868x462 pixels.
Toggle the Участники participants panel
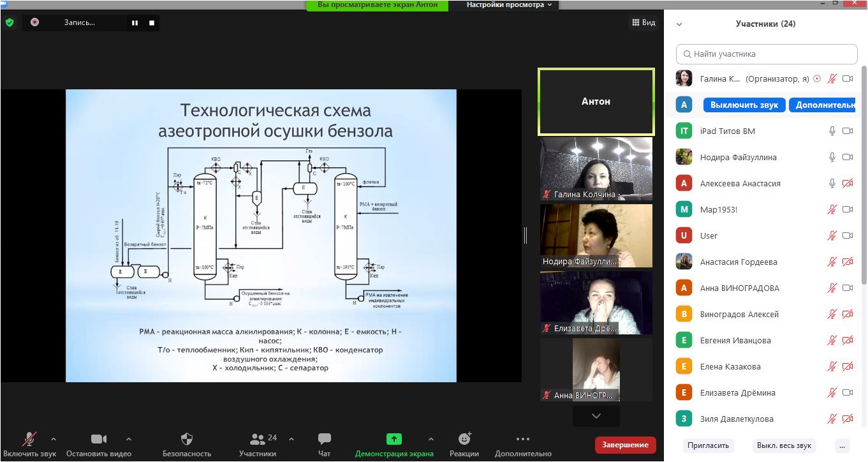tap(258, 439)
